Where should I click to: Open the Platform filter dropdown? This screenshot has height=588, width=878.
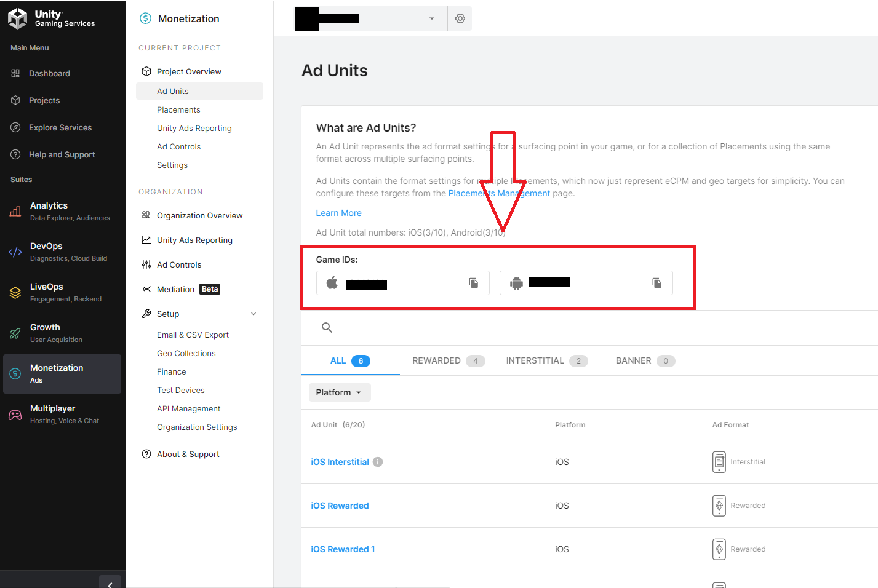coord(340,392)
